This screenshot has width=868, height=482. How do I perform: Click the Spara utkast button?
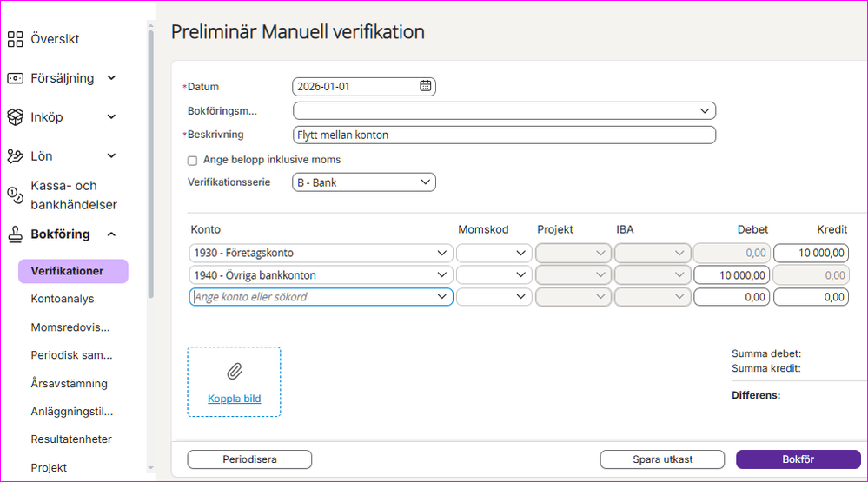tap(663, 459)
